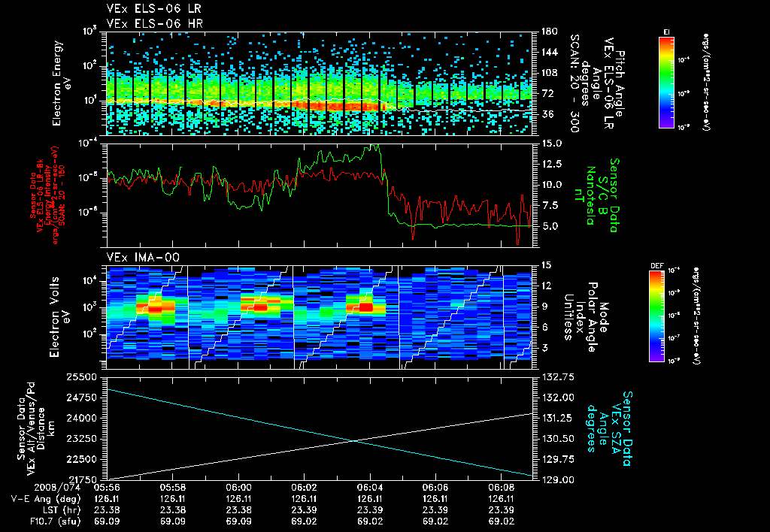The height and width of the screenshot is (532, 770).
Task: Click the 'VEx Alt/Venus/Pd Distance km' axis label
Action: pyautogui.click(x=35, y=429)
